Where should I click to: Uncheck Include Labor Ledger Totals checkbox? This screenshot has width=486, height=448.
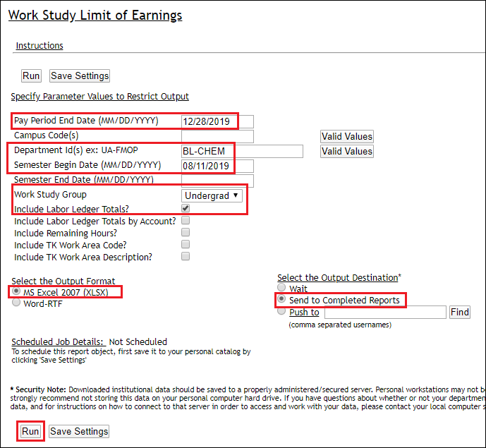[186, 208]
